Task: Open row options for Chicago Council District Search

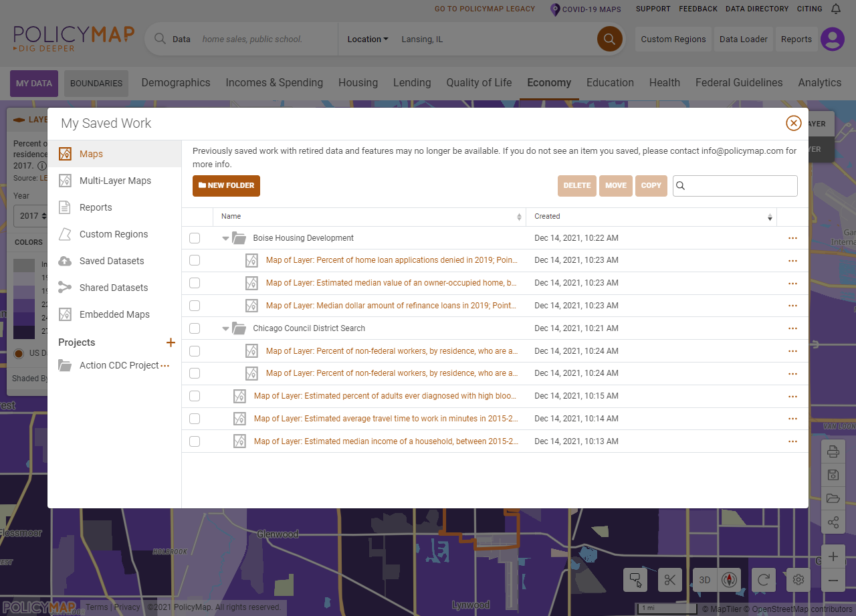Action: coord(792,328)
